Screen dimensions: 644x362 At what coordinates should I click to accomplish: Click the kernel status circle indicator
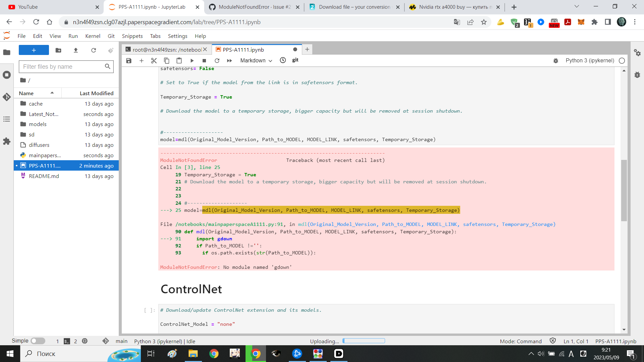click(622, 61)
